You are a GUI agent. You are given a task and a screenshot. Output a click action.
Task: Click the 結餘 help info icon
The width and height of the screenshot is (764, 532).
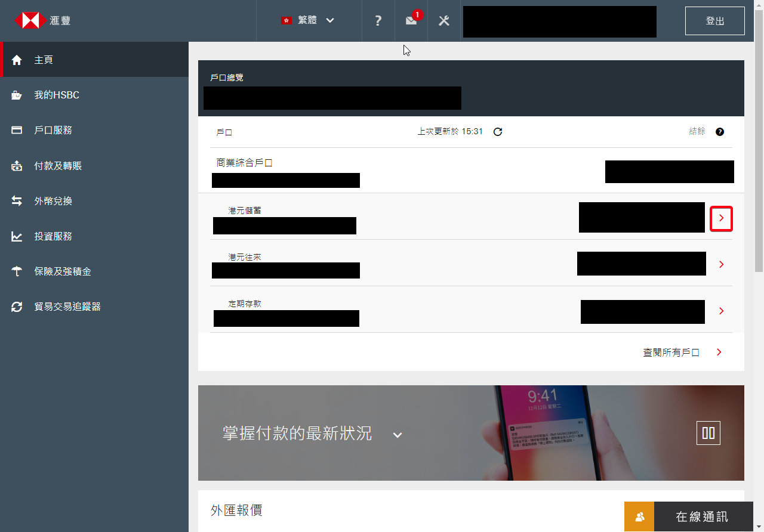point(719,132)
